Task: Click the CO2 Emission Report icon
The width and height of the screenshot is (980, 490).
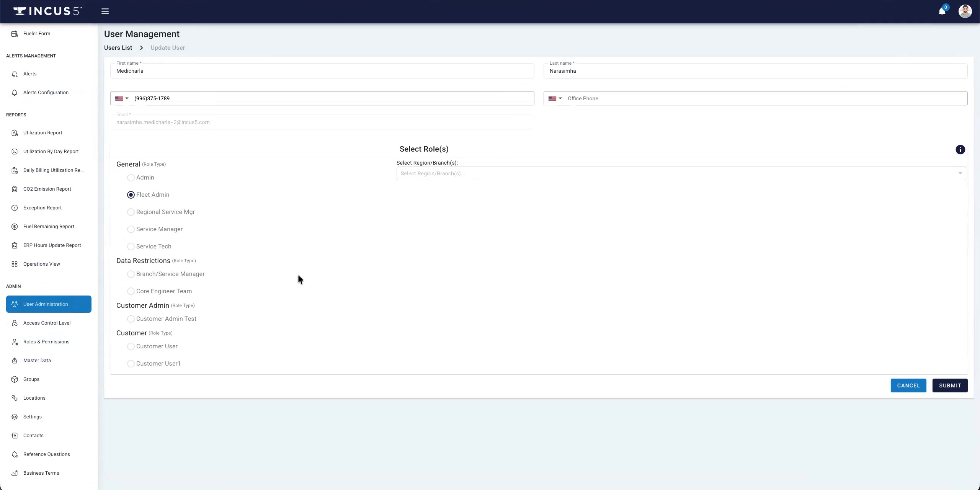Action: [x=15, y=189]
